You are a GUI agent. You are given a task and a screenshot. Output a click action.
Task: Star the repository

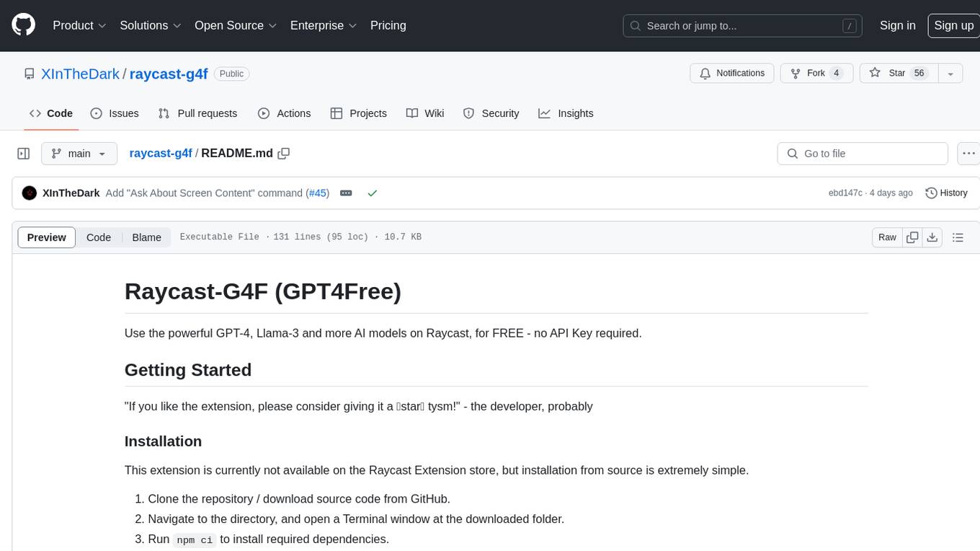click(898, 74)
